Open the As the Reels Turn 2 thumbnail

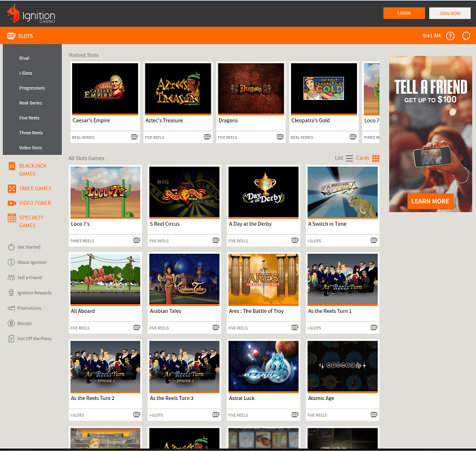point(105,366)
